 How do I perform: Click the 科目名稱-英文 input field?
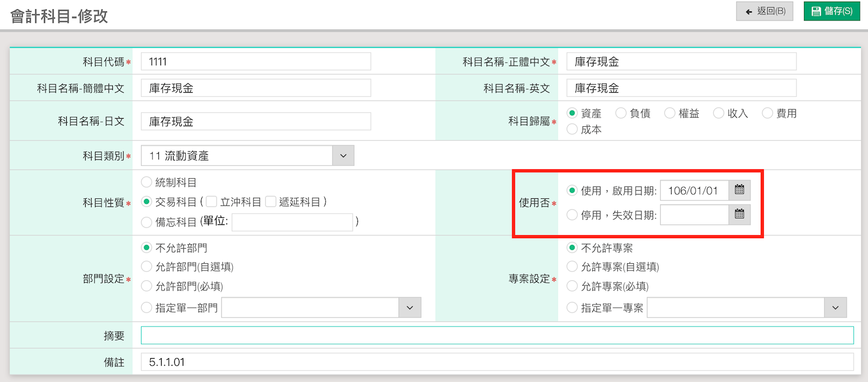pos(681,88)
